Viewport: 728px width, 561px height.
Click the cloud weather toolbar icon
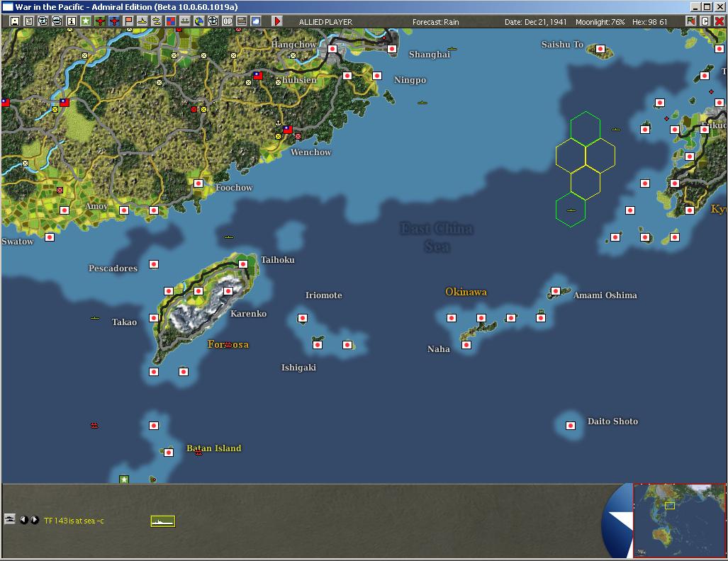click(x=255, y=21)
